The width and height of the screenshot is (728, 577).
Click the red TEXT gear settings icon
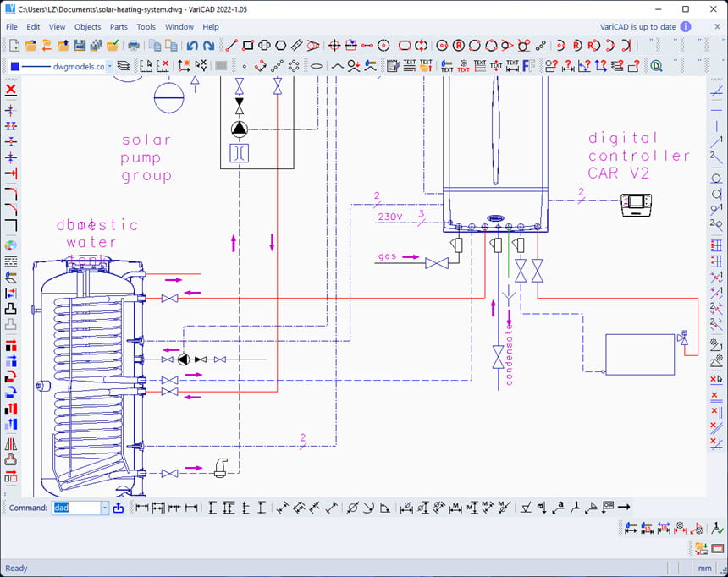tap(463, 66)
